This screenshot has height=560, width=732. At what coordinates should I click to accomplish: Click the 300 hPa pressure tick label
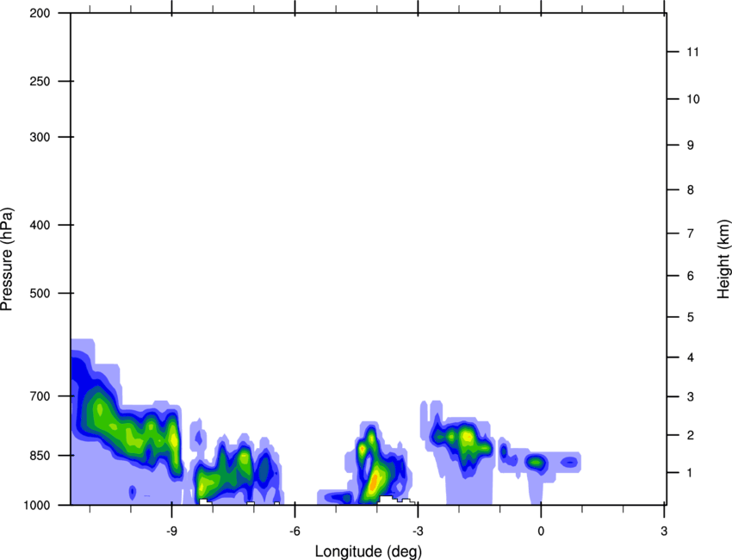[40, 138]
